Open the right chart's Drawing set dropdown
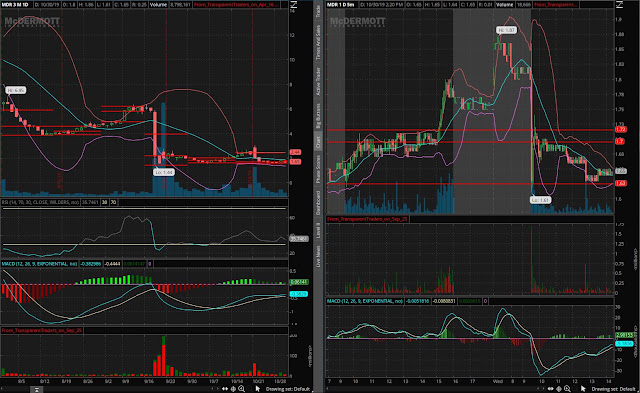This screenshot has width=640, height=393. pyautogui.click(x=613, y=389)
